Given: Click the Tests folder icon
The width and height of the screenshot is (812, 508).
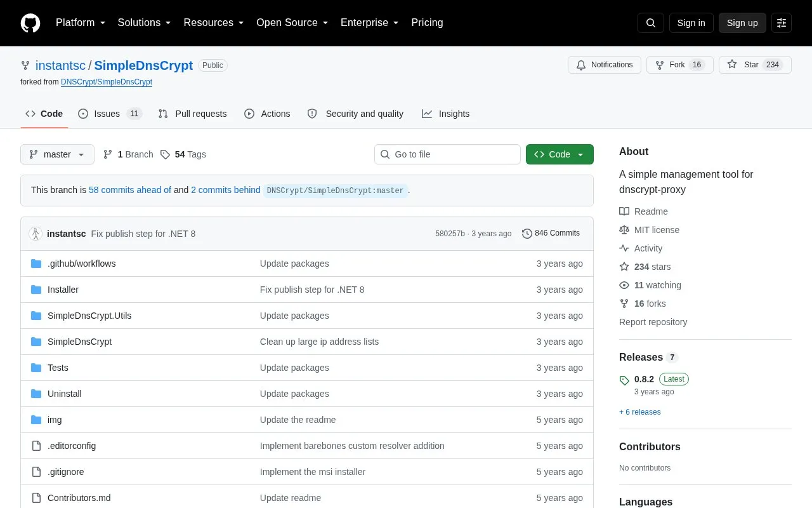Looking at the screenshot, I should (36, 368).
